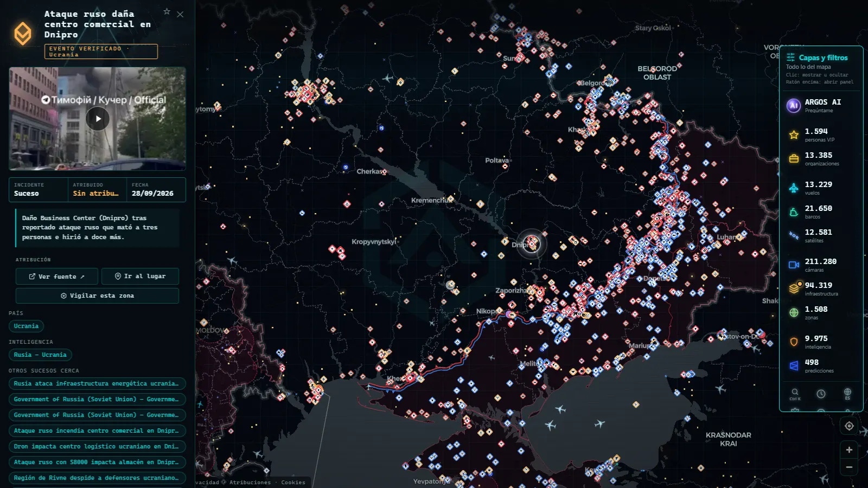Open search with the magnifier icon
This screenshot has height=488, width=868.
click(795, 394)
